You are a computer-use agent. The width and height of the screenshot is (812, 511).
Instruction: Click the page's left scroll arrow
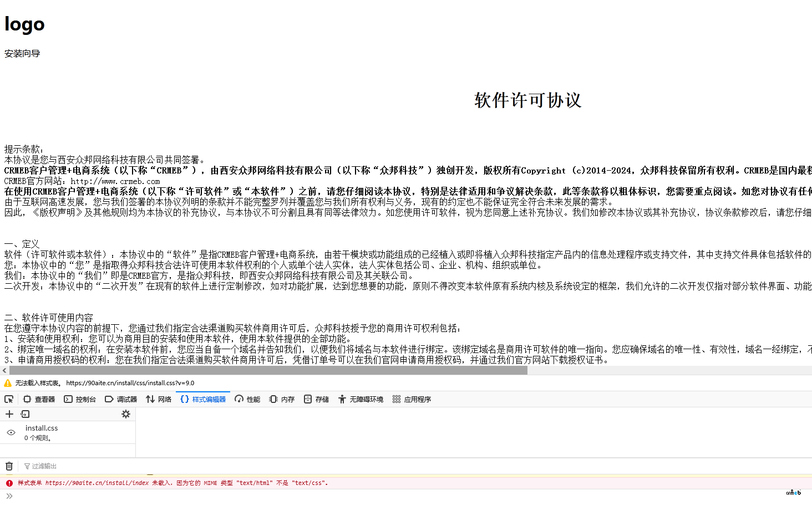point(4,370)
